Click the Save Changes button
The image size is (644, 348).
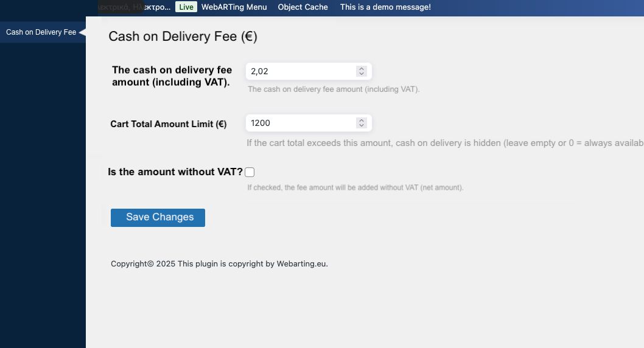point(158,217)
